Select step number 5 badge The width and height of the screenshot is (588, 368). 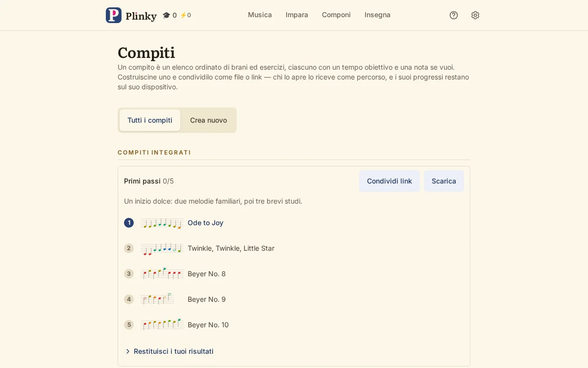[x=129, y=325]
